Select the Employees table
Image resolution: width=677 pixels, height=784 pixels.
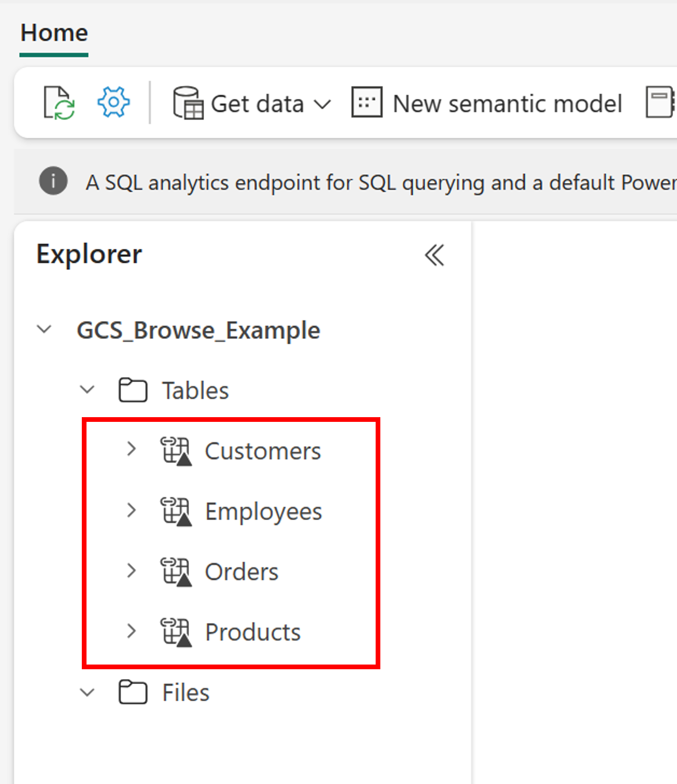pos(263,512)
